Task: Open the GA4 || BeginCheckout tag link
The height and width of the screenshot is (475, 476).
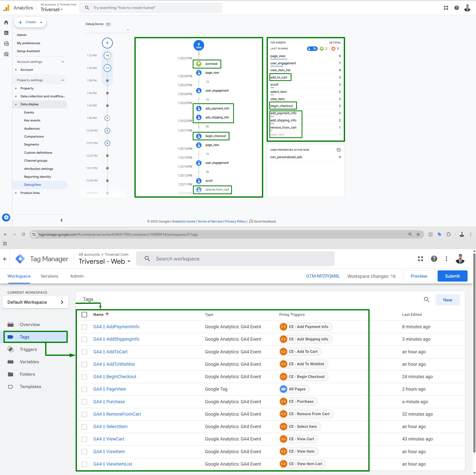Action: point(115,377)
